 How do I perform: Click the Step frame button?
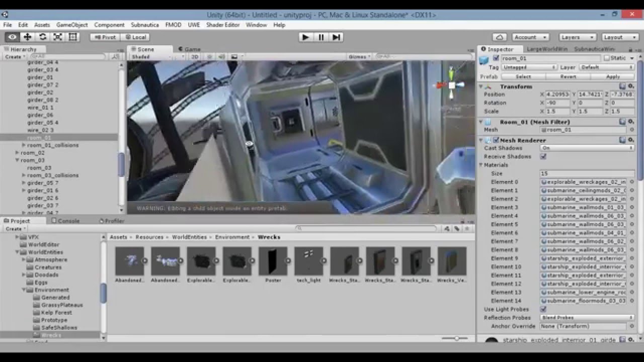[x=337, y=37]
